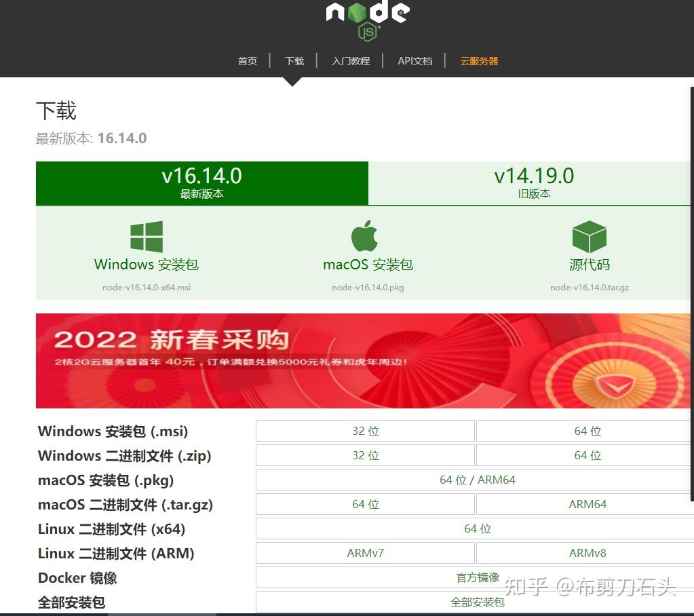Open the Docker 官方镜像 link
Image resolution: width=694 pixels, height=616 pixels.
pyautogui.click(x=475, y=577)
